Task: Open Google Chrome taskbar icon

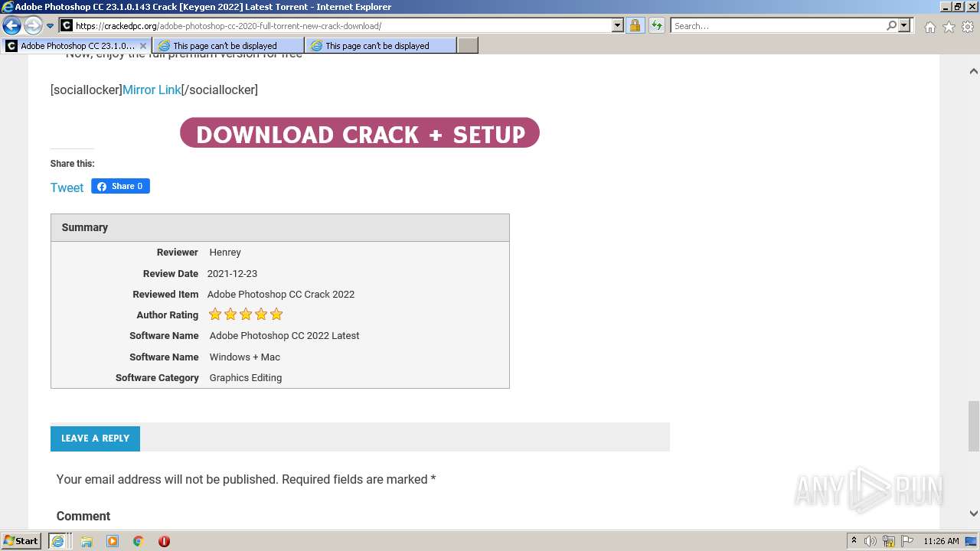Action: point(138,541)
